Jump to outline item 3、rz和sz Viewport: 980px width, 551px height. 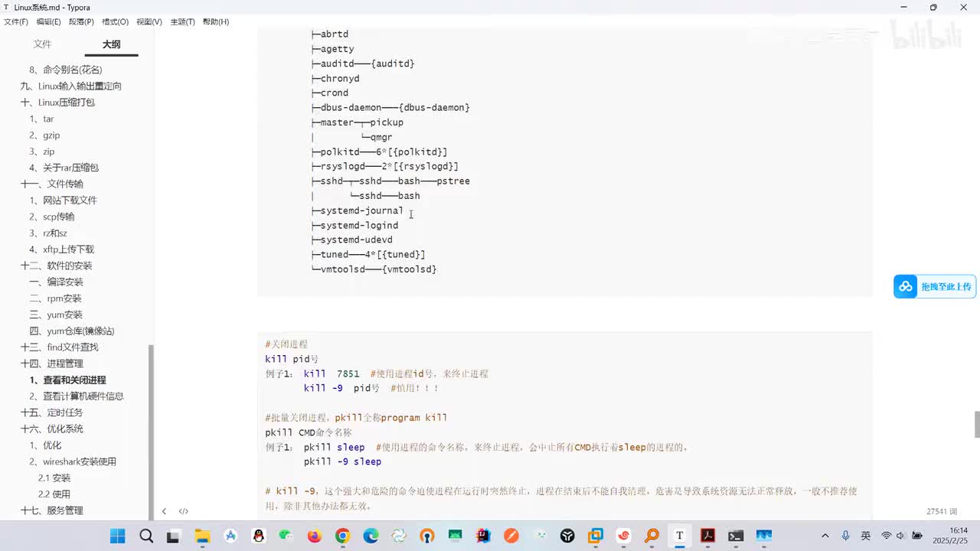pyautogui.click(x=48, y=233)
